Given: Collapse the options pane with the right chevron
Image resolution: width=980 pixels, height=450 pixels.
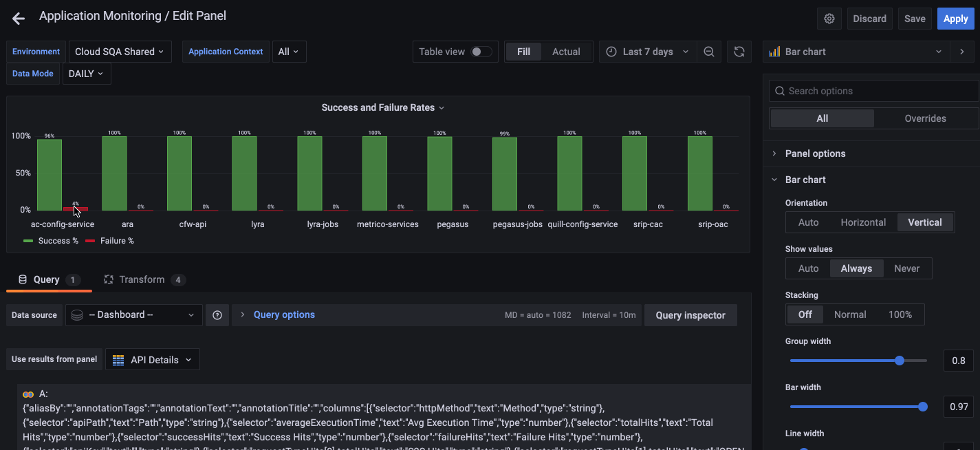Looking at the screenshot, I should [963, 51].
